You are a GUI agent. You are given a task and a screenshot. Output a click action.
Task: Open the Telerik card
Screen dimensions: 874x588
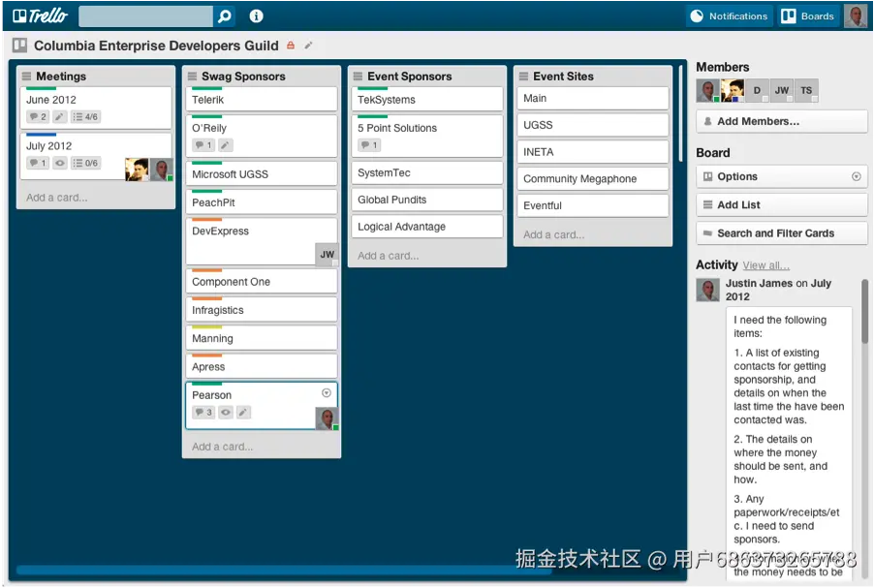click(262, 99)
